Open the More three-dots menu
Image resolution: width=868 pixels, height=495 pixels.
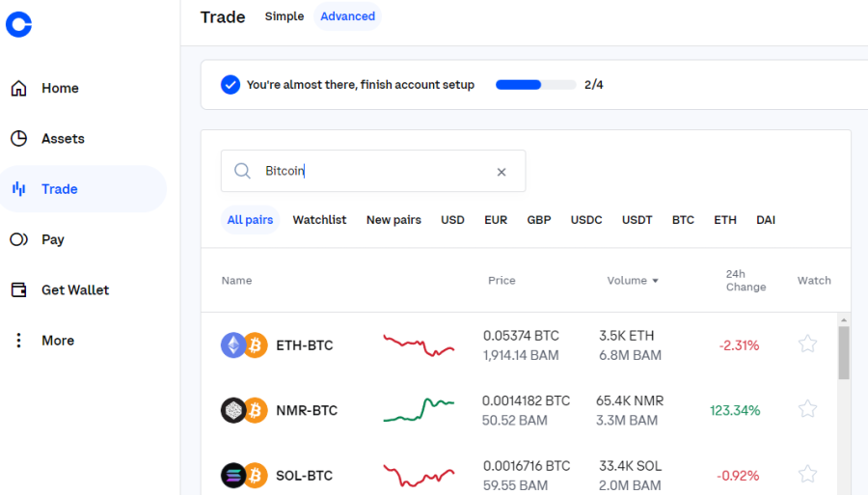[18, 341]
